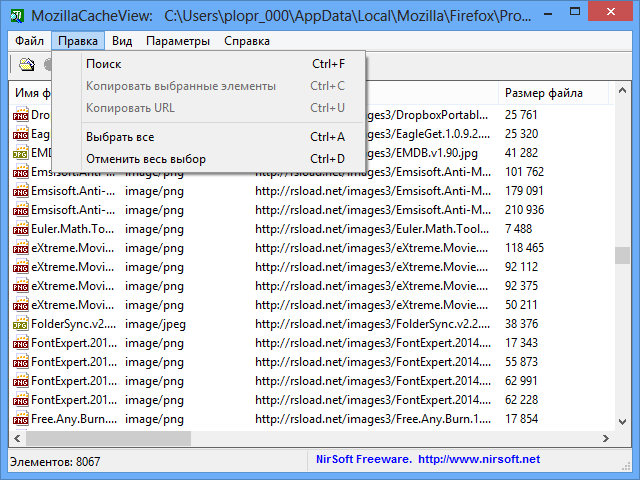Image resolution: width=640 pixels, height=480 pixels.
Task: Click PNG icon of the Dro... row
Action: [x=20, y=115]
